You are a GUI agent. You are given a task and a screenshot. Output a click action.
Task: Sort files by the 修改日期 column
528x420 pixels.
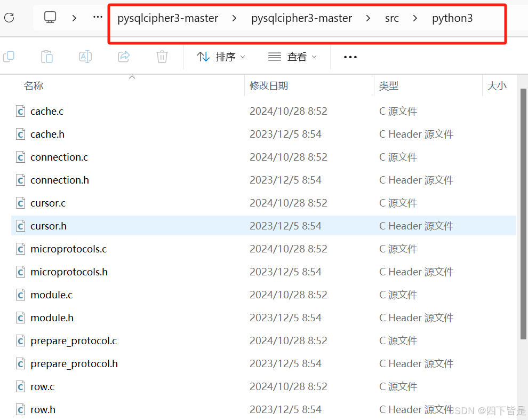[268, 85]
